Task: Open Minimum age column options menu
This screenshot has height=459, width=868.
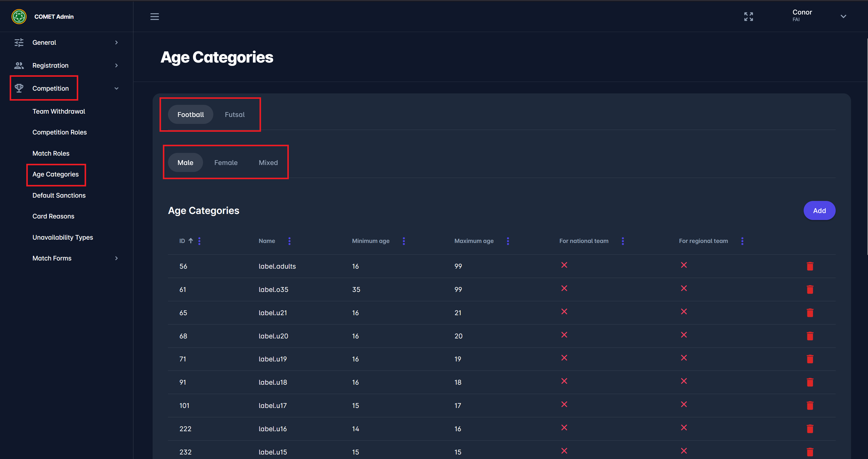Action: tap(404, 241)
